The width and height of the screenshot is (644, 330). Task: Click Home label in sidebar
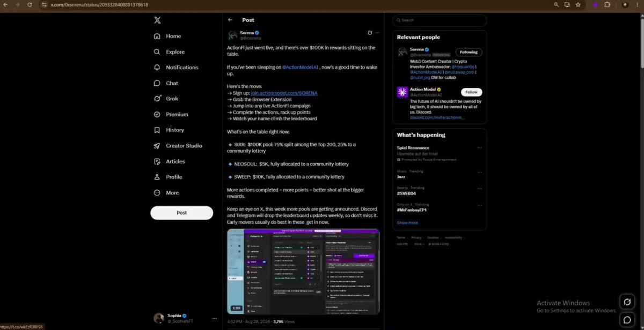[173, 36]
